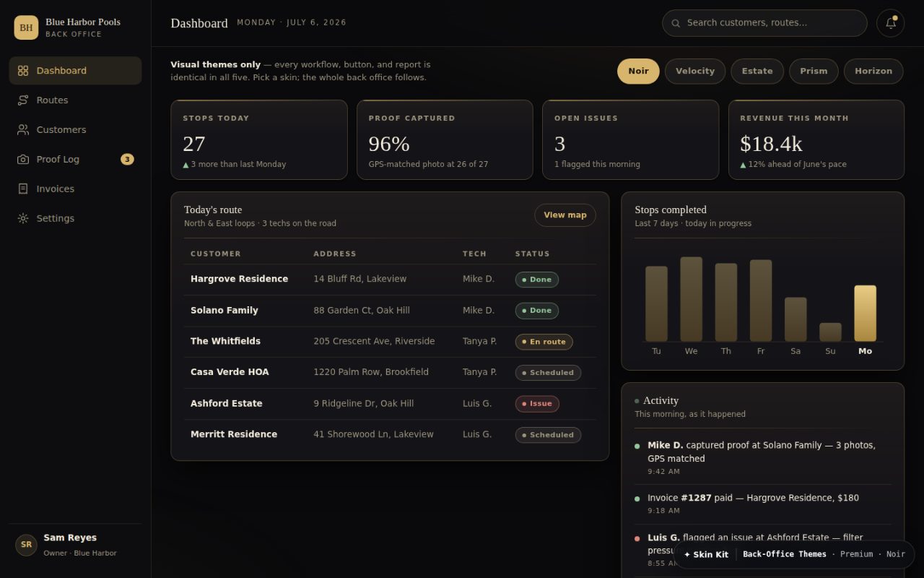Screen dimensions: 924x578
Task: Switch to the Estate theme
Action: (757, 72)
